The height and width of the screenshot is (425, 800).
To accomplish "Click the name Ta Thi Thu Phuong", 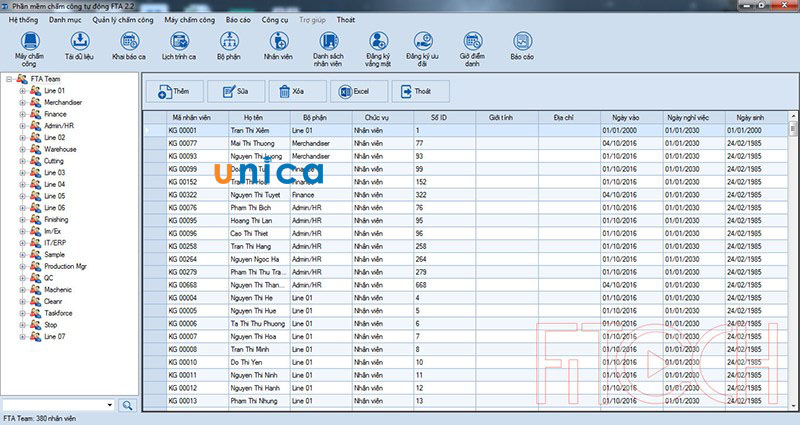I will tap(258, 324).
